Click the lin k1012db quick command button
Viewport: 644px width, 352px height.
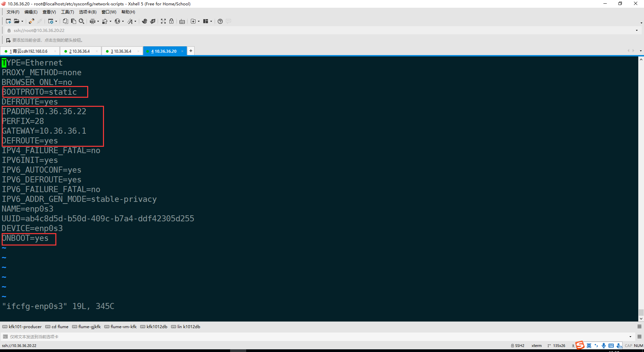185,326
